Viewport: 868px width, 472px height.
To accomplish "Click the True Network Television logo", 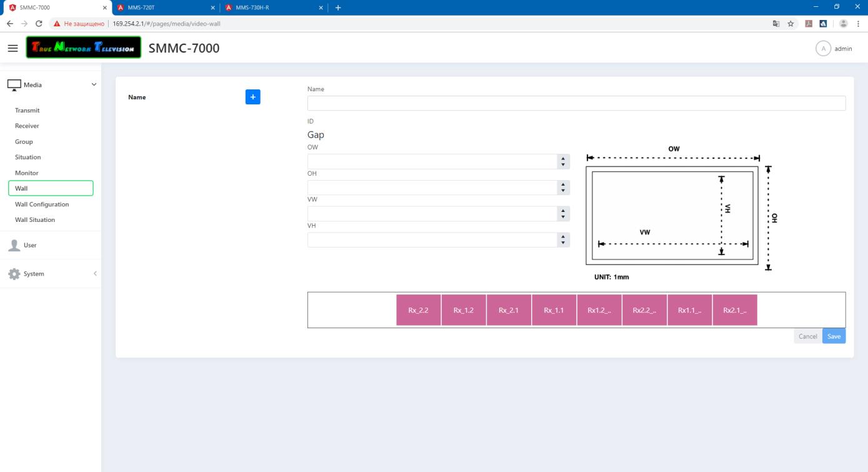I will (x=84, y=48).
